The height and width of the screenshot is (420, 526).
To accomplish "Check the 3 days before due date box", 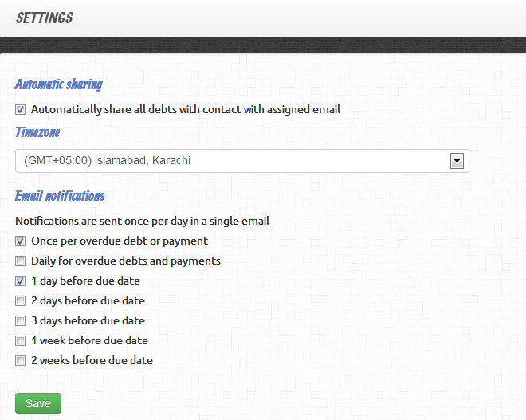I will pyautogui.click(x=21, y=320).
